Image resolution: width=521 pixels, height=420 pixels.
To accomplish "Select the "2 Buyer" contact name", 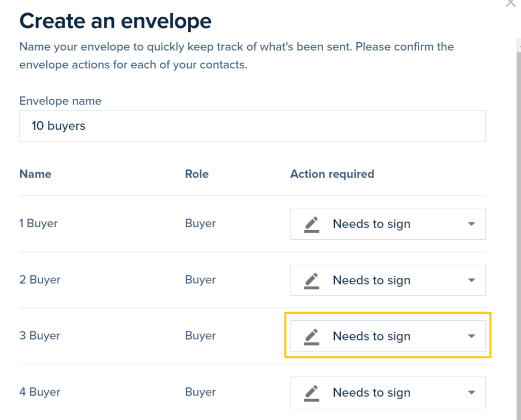I will coord(40,279).
